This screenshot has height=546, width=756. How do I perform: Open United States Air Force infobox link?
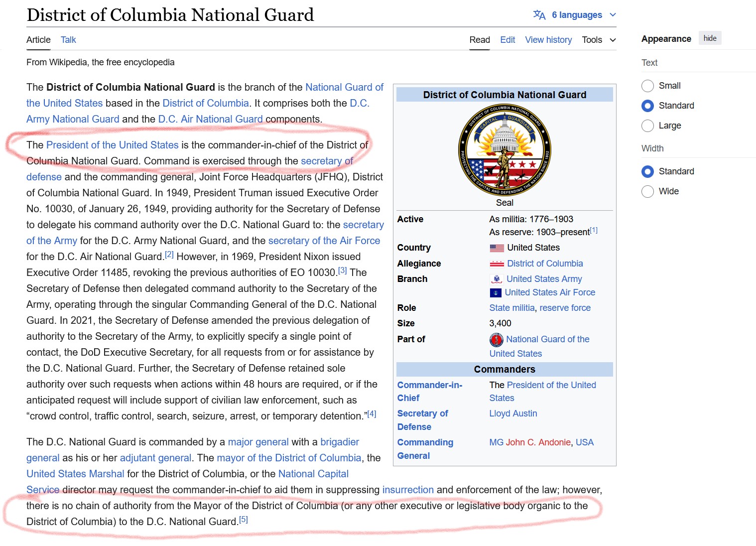point(550,292)
